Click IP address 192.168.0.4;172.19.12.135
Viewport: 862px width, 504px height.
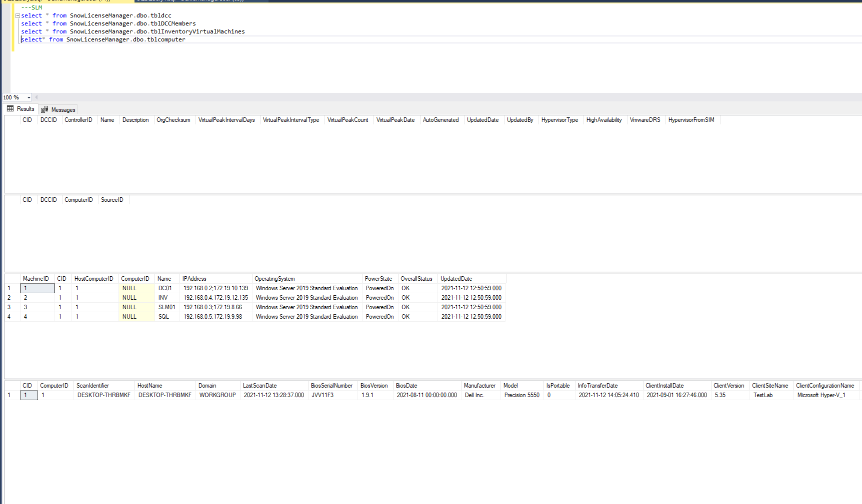pos(215,298)
